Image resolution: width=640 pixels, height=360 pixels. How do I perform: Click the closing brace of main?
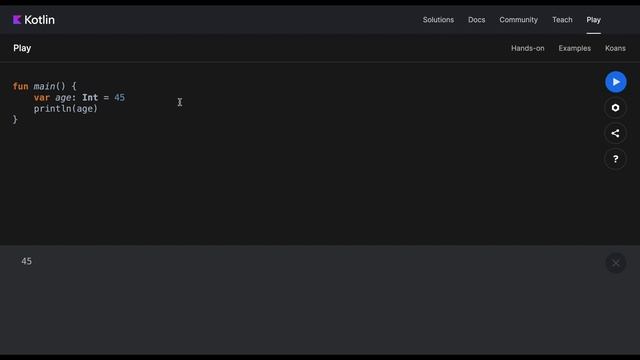point(15,120)
